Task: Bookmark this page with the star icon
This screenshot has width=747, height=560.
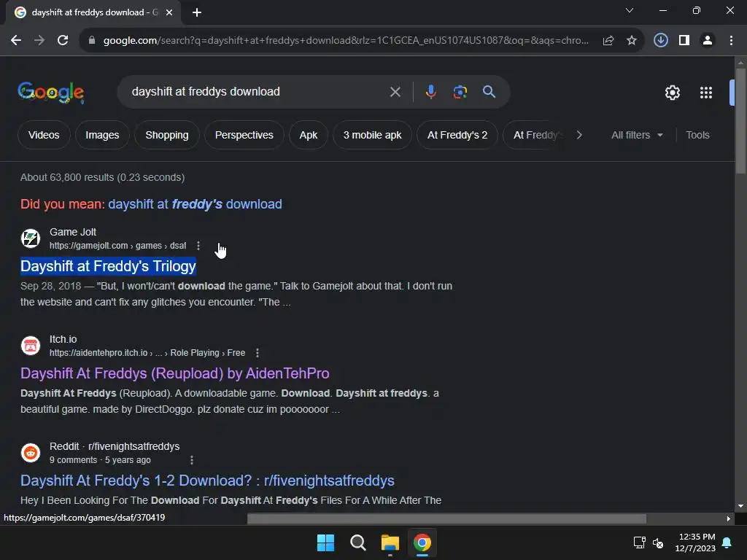Action: click(632, 41)
